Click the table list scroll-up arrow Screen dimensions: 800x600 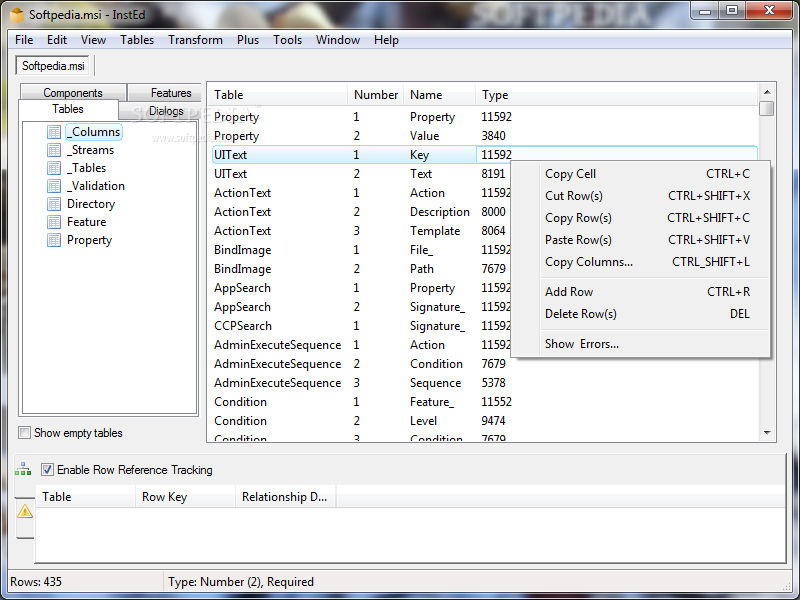(x=767, y=92)
